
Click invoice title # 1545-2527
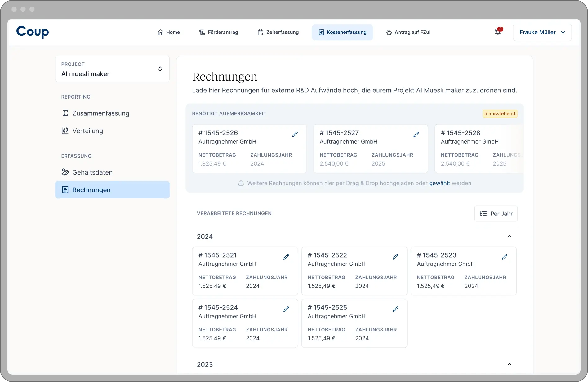(339, 133)
